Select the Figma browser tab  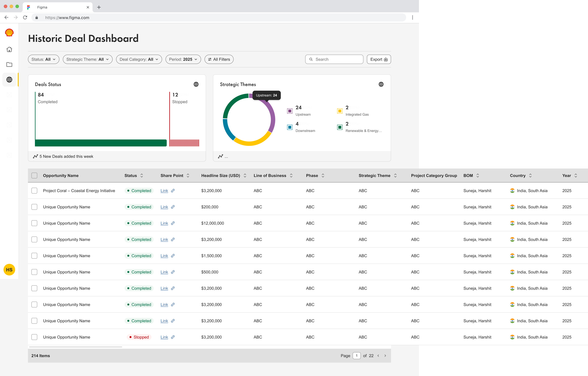coord(58,7)
